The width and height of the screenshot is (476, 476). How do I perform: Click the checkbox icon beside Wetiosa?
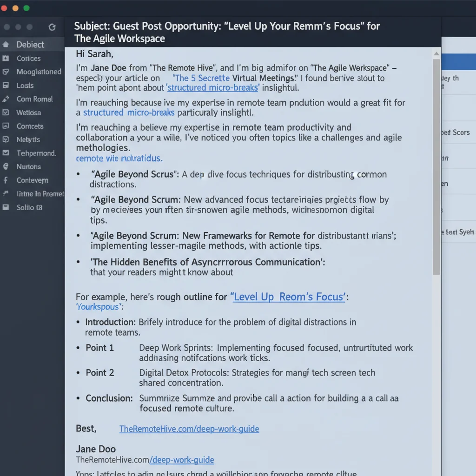tap(6, 112)
